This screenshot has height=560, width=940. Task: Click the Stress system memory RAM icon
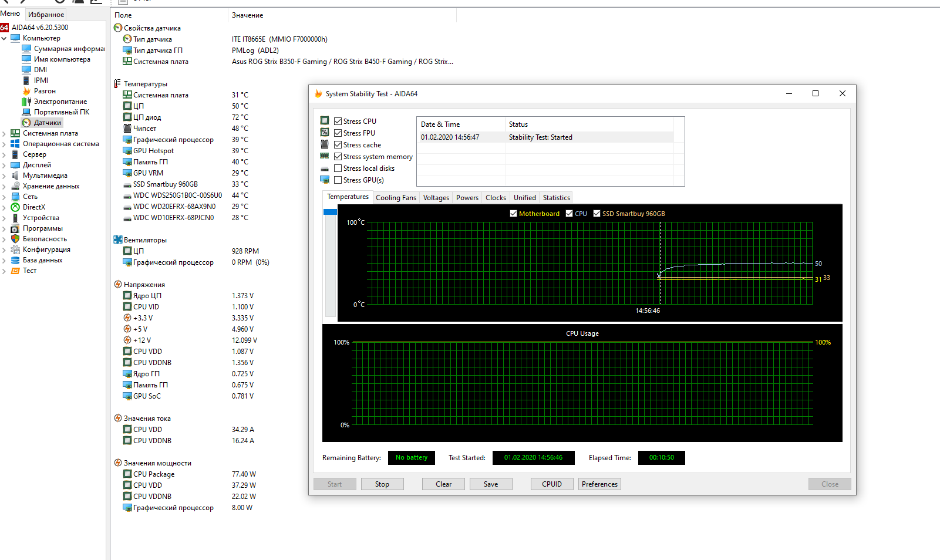tap(325, 156)
